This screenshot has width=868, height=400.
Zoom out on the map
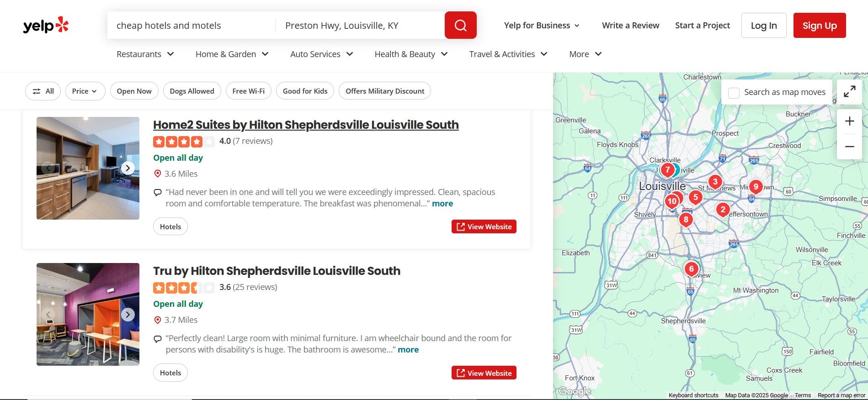[849, 147]
